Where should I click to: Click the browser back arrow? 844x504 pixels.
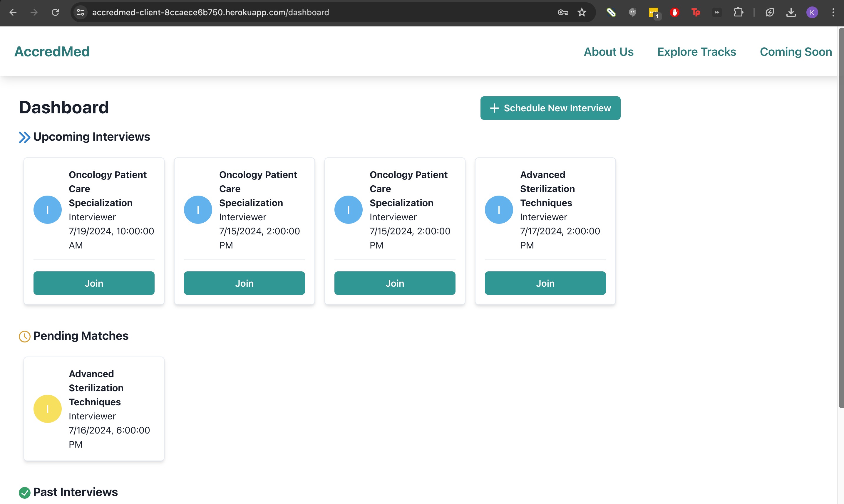(13, 13)
